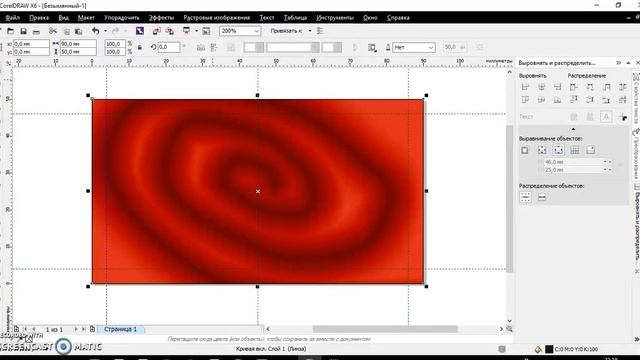Screen dimensions: 640x360
Task: Undo the last action arrow
Action: click(96, 31)
